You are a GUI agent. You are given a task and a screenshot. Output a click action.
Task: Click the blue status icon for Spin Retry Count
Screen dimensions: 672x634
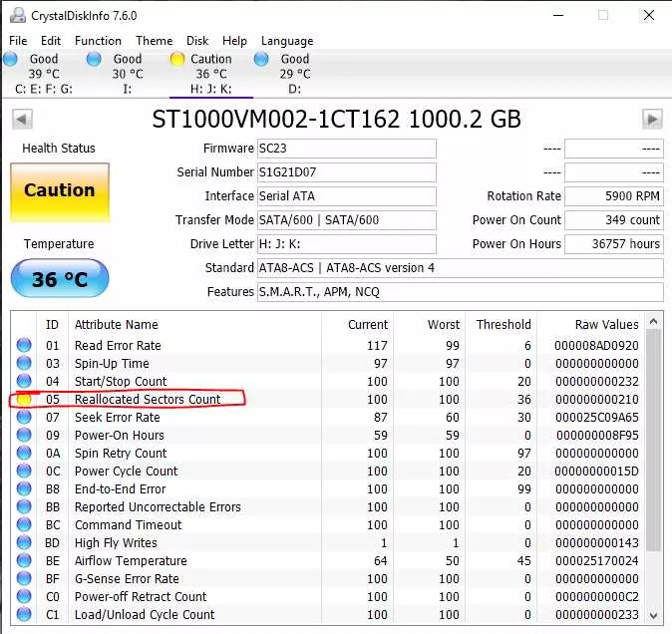tap(24, 453)
